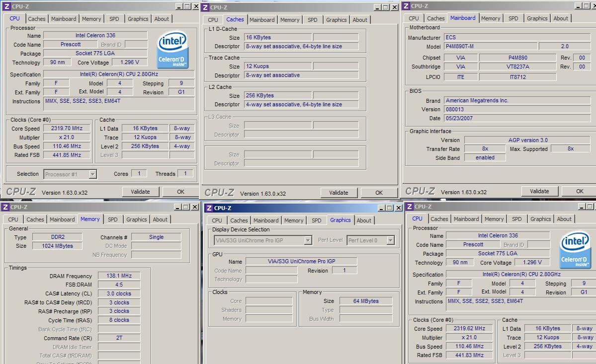596x364 pixels.
Task: Click the Intel Celeron D logo in the top-left window
Action: click(x=172, y=51)
